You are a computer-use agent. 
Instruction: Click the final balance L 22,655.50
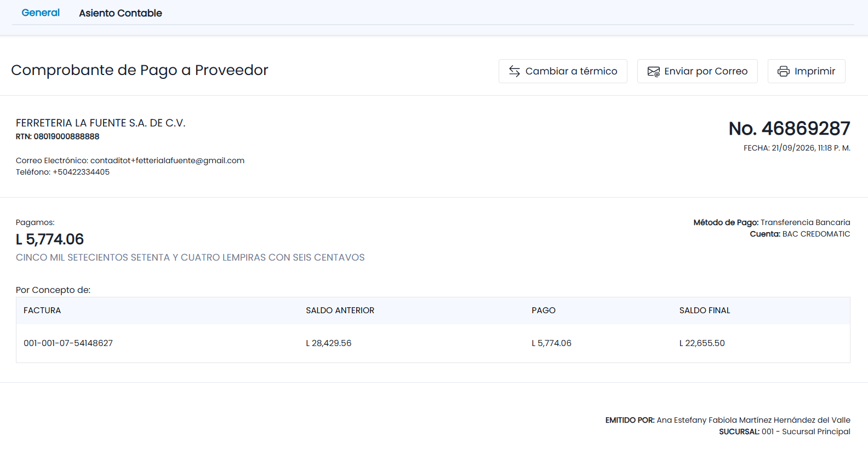(702, 343)
